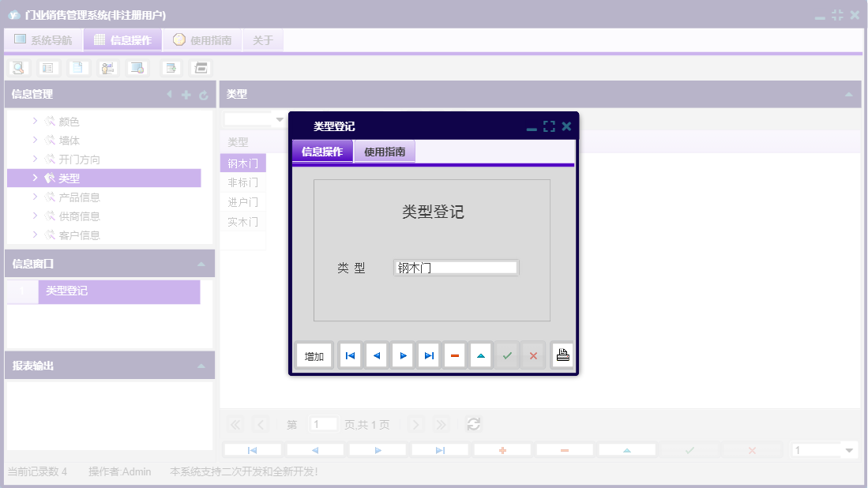This screenshot has height=488, width=868.
Task: Click the 类型 input containing 钢木门
Action: point(456,267)
